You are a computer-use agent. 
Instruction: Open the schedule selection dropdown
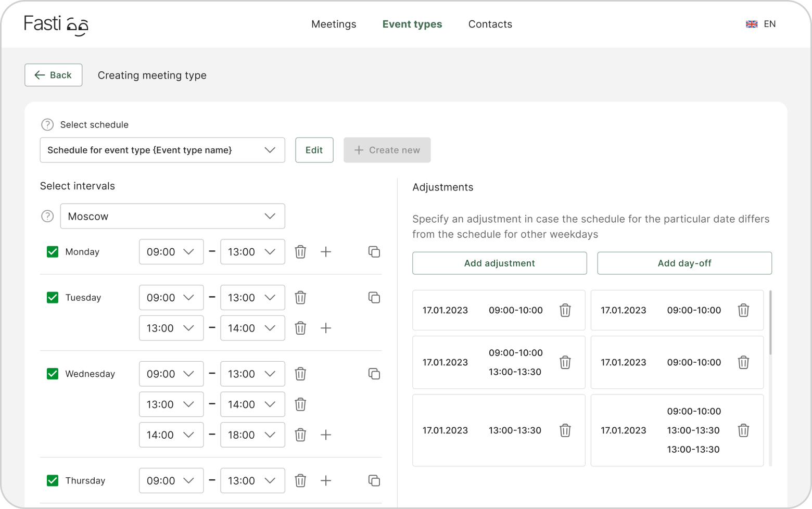(x=162, y=150)
